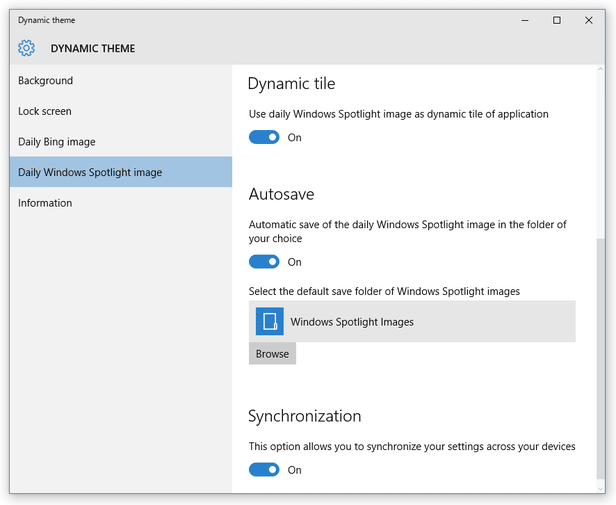Click the Autosave heading
Screen dimensions: 616x505
click(x=281, y=194)
